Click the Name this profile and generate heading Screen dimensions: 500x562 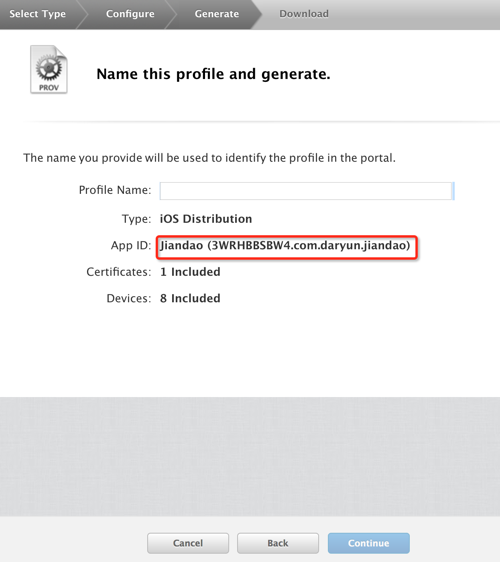[213, 74]
